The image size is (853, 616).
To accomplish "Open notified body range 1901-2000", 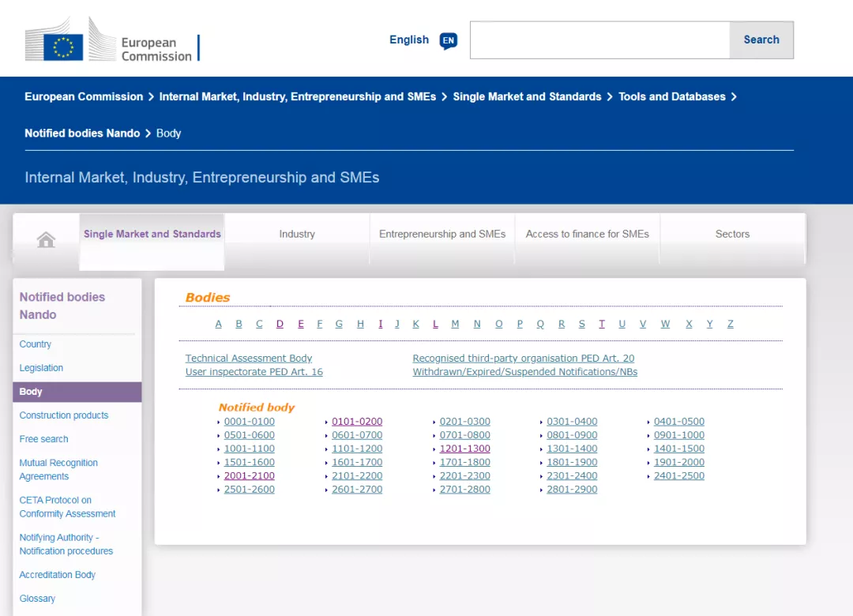I will 679,462.
